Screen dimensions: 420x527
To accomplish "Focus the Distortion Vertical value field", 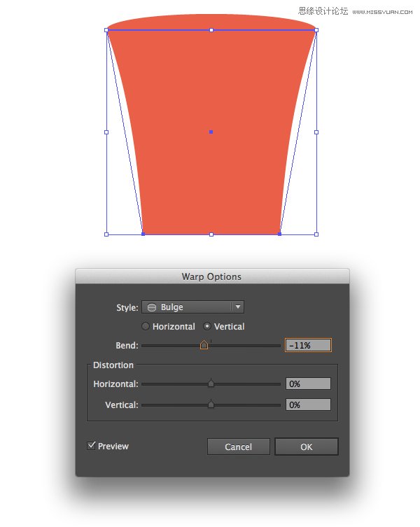I will tap(308, 405).
